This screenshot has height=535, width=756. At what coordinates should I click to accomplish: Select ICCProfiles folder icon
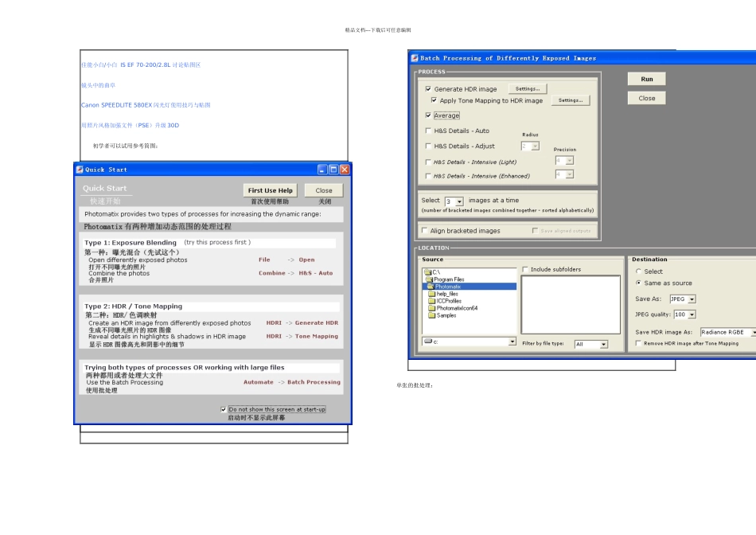point(431,301)
